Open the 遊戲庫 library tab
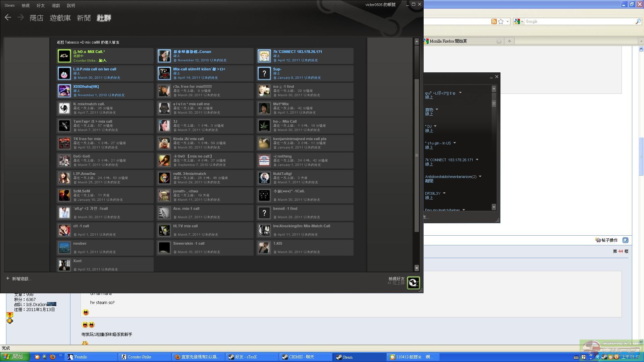Screen dimensions: 644x362 60,18
